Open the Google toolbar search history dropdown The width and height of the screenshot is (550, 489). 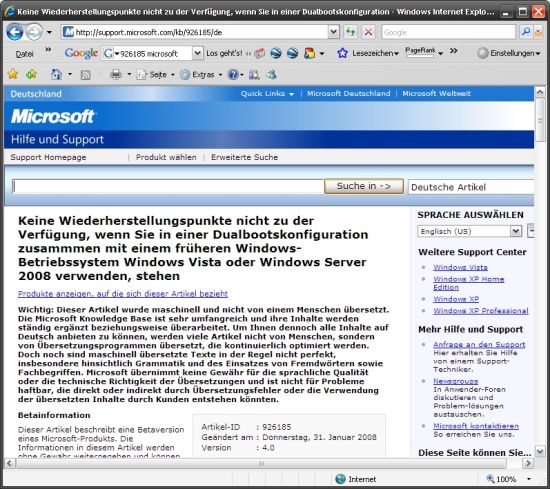tap(197, 53)
